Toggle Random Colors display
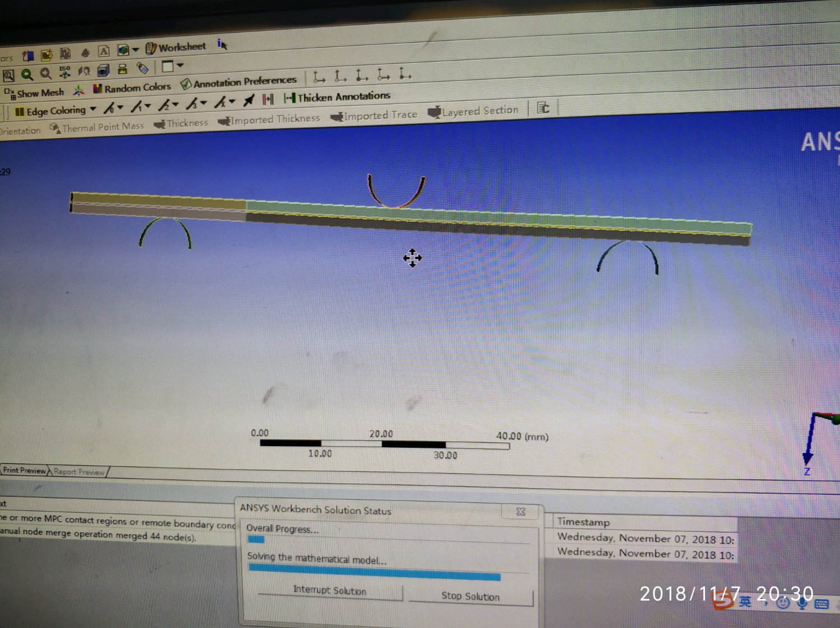Image resolution: width=840 pixels, height=628 pixels. pyautogui.click(x=132, y=88)
